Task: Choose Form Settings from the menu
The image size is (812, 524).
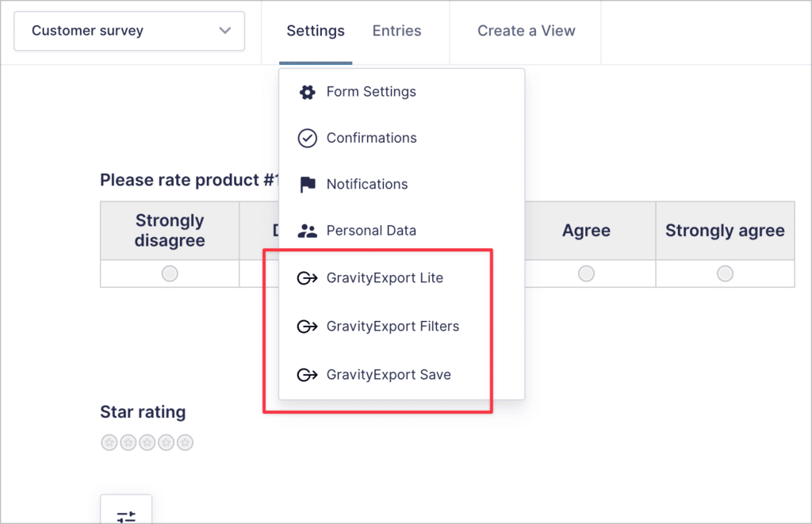Action: [371, 92]
